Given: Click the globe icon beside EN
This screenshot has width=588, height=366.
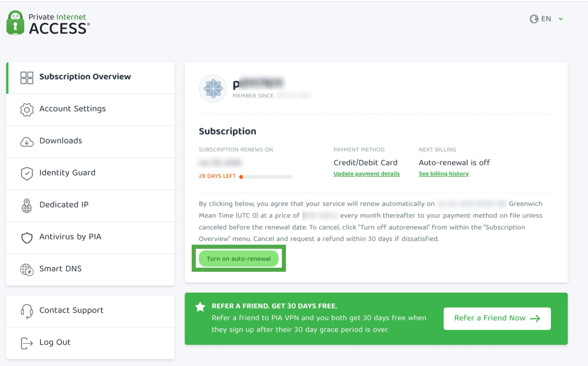Looking at the screenshot, I should pyautogui.click(x=534, y=19).
